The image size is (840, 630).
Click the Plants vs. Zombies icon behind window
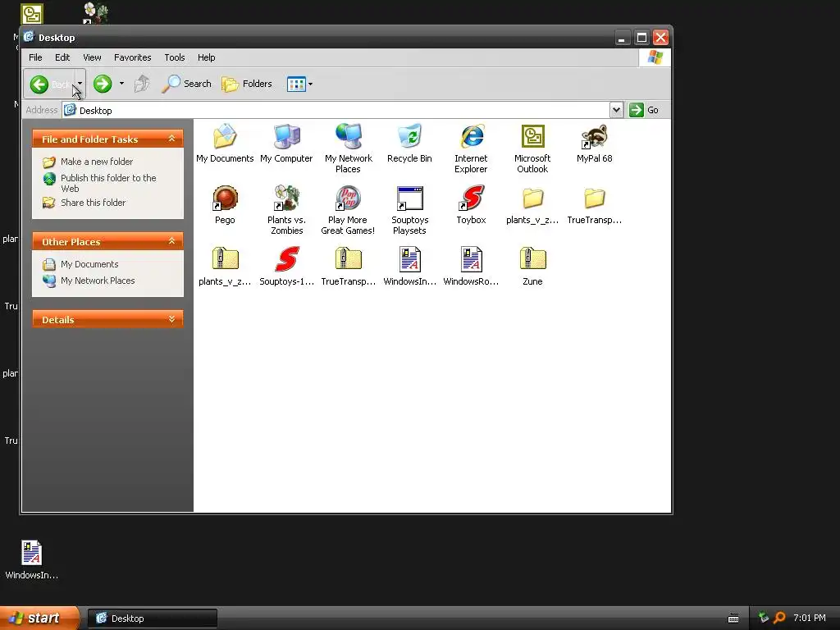coord(95,13)
